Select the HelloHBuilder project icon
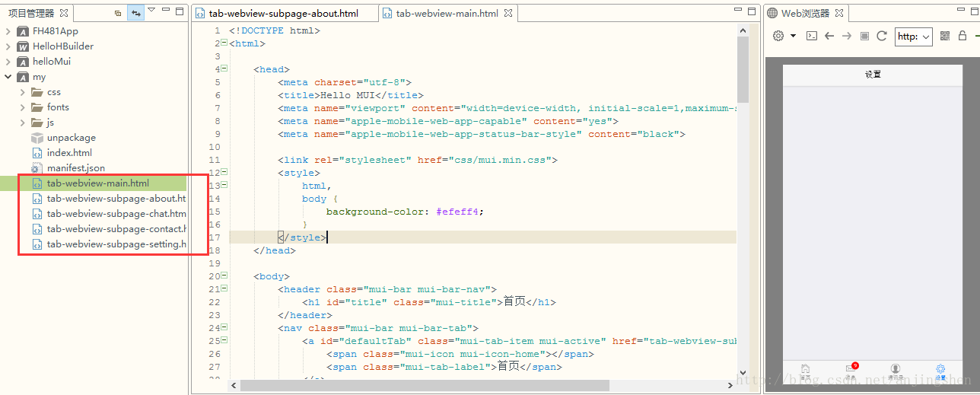980x395 pixels. coord(23,46)
